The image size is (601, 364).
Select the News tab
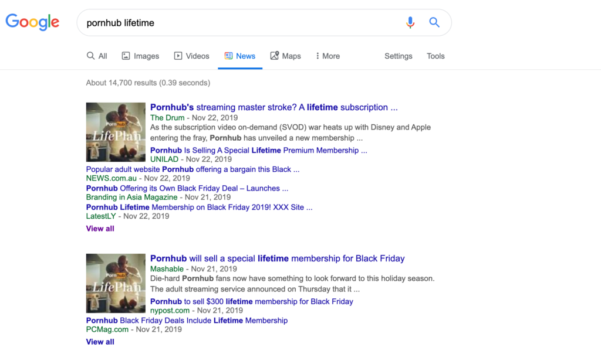click(x=240, y=56)
